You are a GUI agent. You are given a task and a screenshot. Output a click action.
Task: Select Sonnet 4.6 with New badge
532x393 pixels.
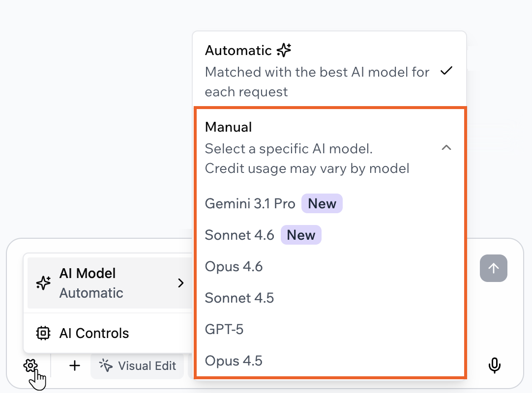pos(239,235)
